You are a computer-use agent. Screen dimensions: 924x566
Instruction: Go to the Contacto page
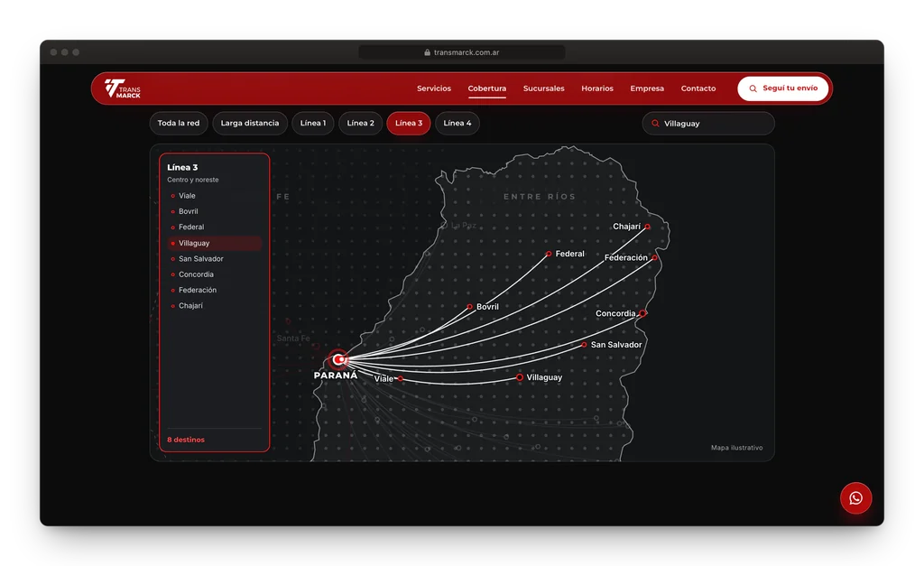click(698, 88)
